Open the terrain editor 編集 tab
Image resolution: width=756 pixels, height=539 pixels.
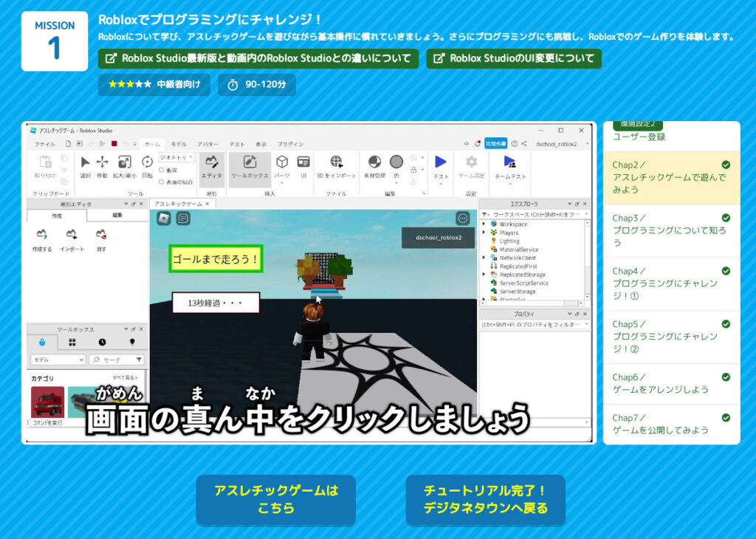[117, 215]
